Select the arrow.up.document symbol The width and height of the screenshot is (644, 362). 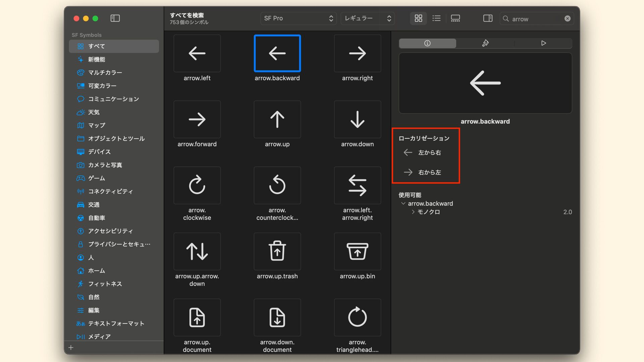197,317
